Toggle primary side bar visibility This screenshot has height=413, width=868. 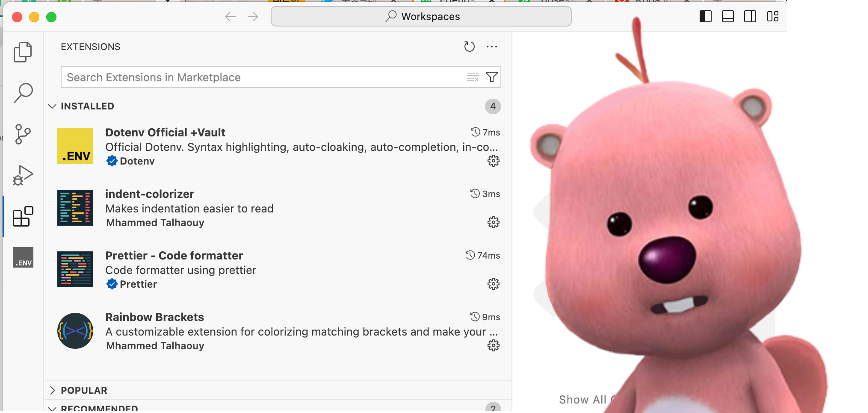(705, 17)
